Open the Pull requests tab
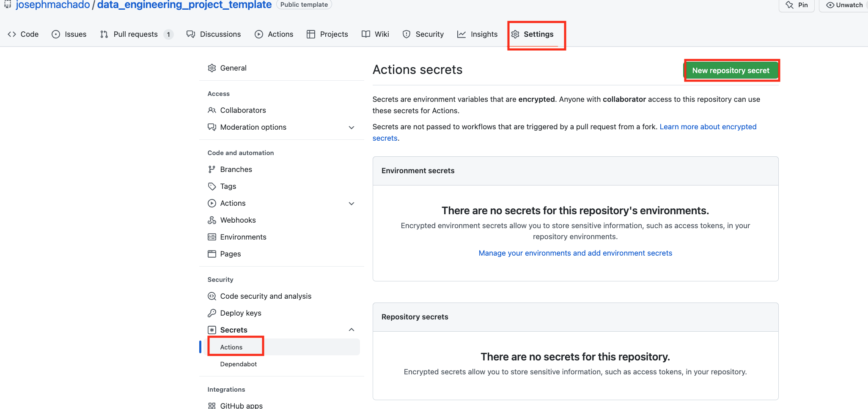Image resolution: width=868 pixels, height=409 pixels. (x=135, y=34)
